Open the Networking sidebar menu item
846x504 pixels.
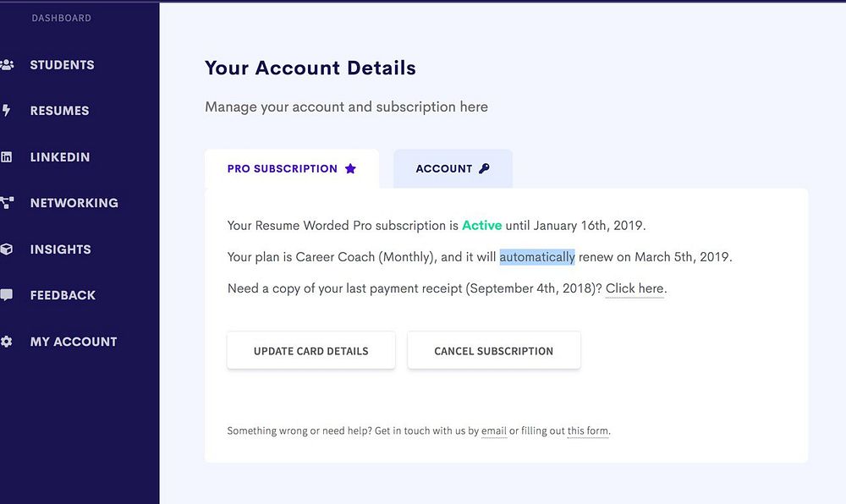74,203
